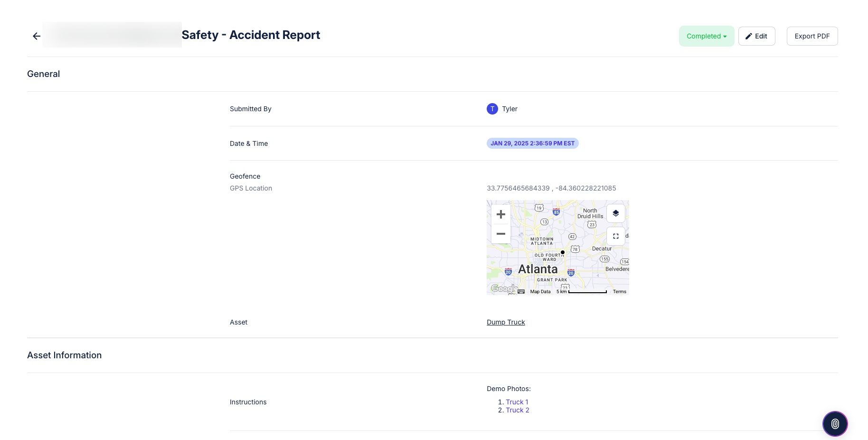The height and width of the screenshot is (440, 868).
Task: Export the report as PDF
Action: pos(812,36)
